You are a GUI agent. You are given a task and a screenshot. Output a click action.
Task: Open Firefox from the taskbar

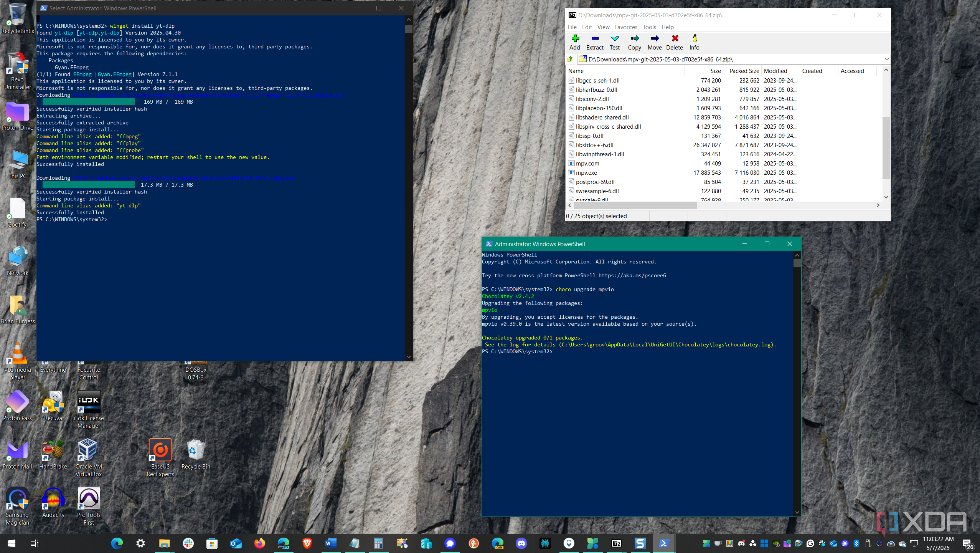tap(260, 543)
